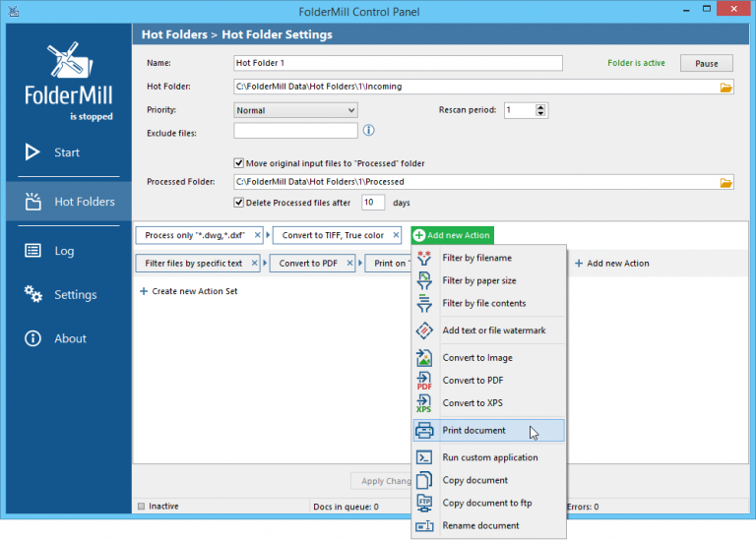Click the info icon next to Exclude files
The image size is (756, 540).
tap(369, 130)
